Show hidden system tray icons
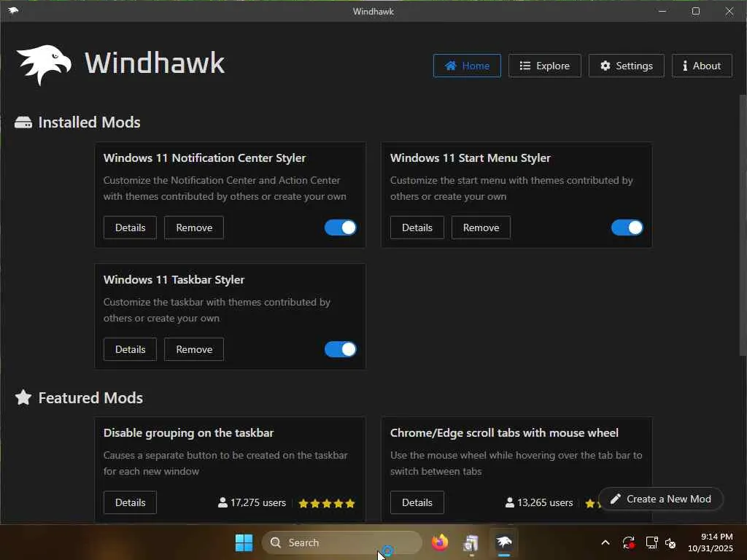The image size is (747, 560). click(x=605, y=542)
